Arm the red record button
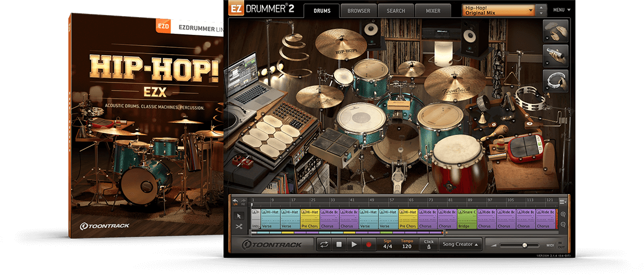 (x=369, y=244)
